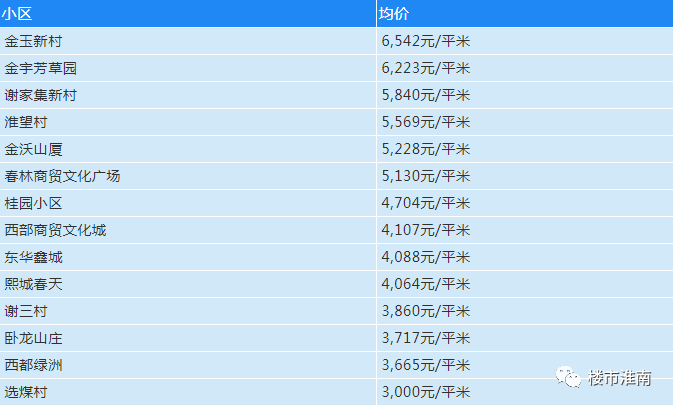Select the 金玉新村 row name
673x407 pixels.
click(33, 41)
